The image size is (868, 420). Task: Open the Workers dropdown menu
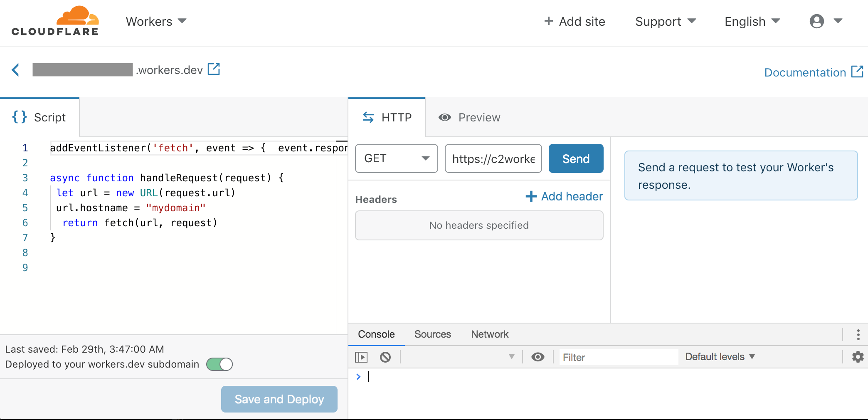[x=156, y=21]
